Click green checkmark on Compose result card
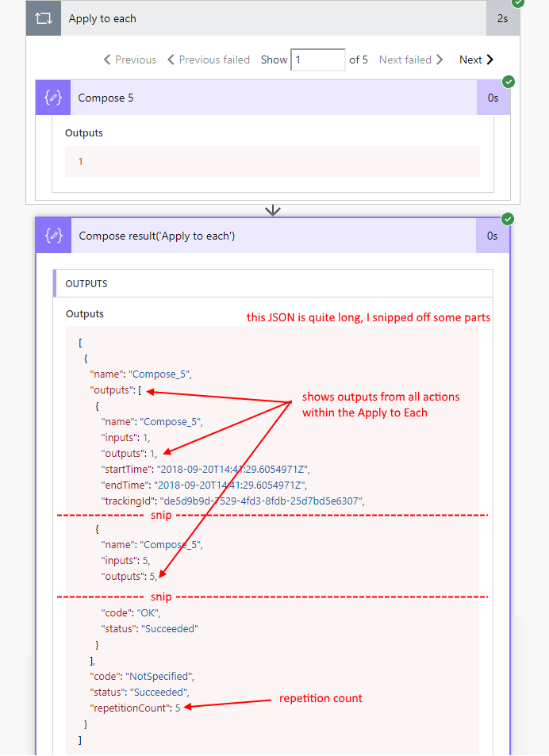The image size is (549, 756). pyautogui.click(x=509, y=219)
